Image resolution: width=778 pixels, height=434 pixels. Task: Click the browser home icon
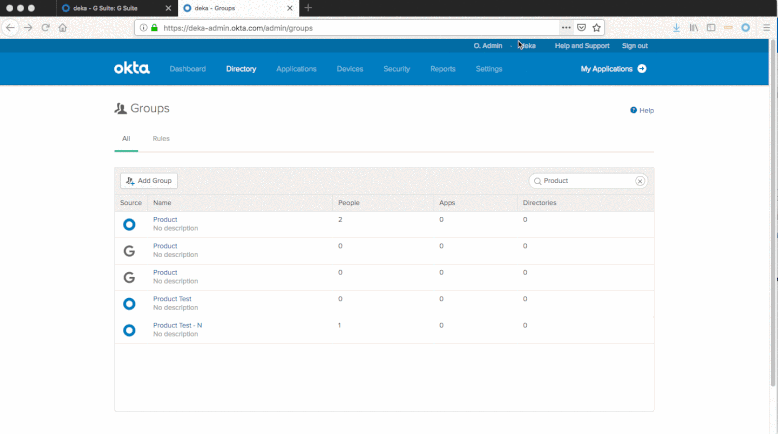pyautogui.click(x=63, y=28)
